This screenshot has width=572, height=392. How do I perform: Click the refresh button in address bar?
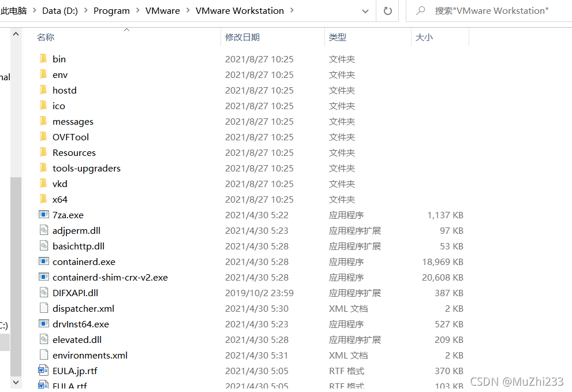click(x=388, y=11)
